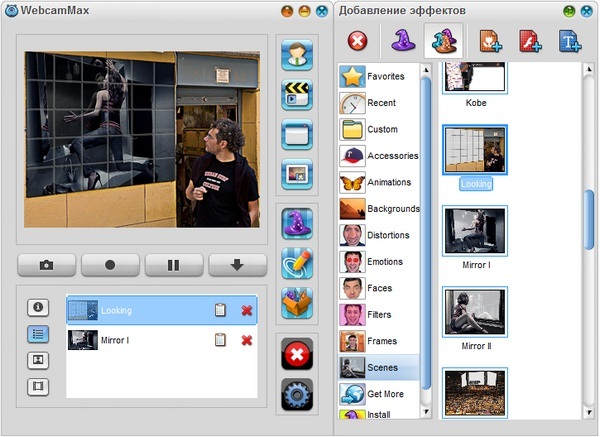
Task: Toggle the effects list view button
Action: 38,334
